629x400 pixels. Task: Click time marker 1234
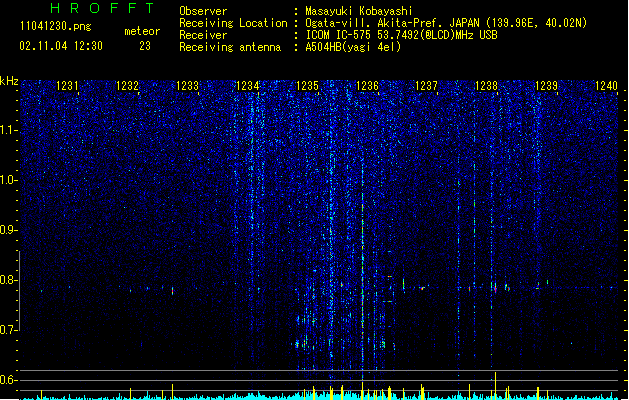[x=248, y=86]
